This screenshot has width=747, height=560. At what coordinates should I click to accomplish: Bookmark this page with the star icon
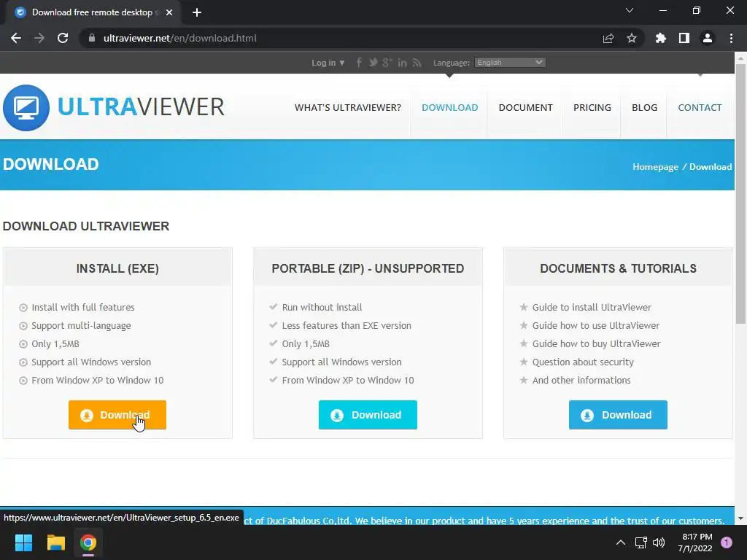[x=632, y=38]
